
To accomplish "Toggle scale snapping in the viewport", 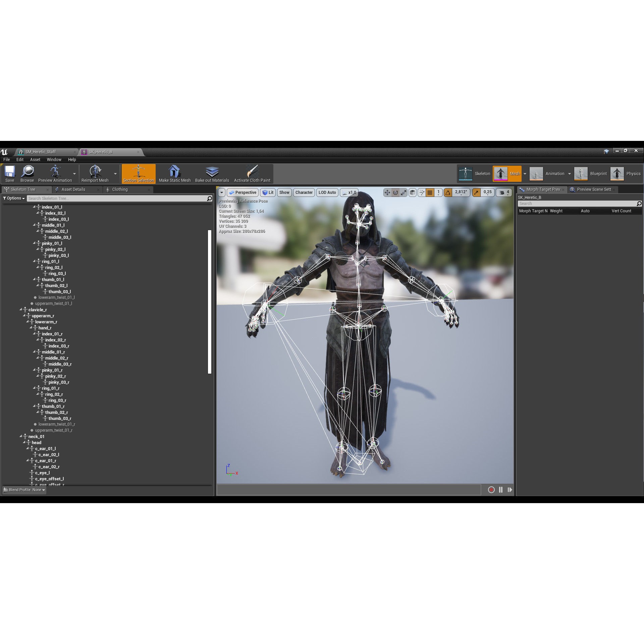I will pyautogui.click(x=476, y=193).
